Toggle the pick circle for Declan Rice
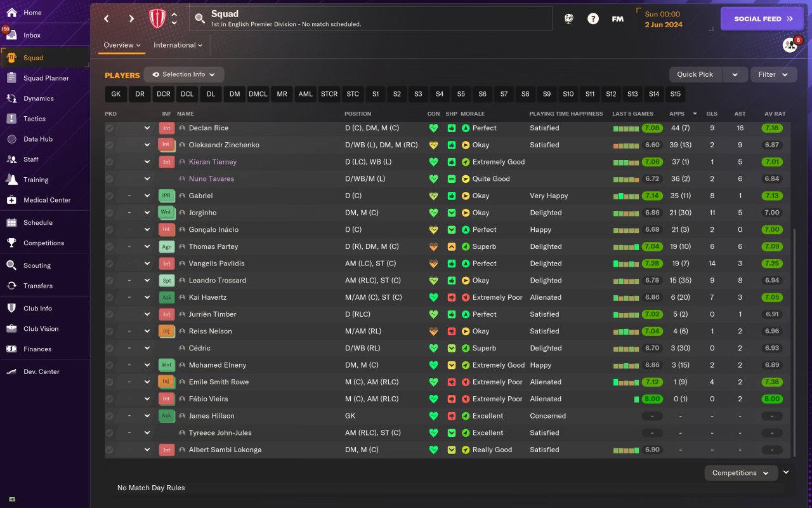 (x=110, y=128)
